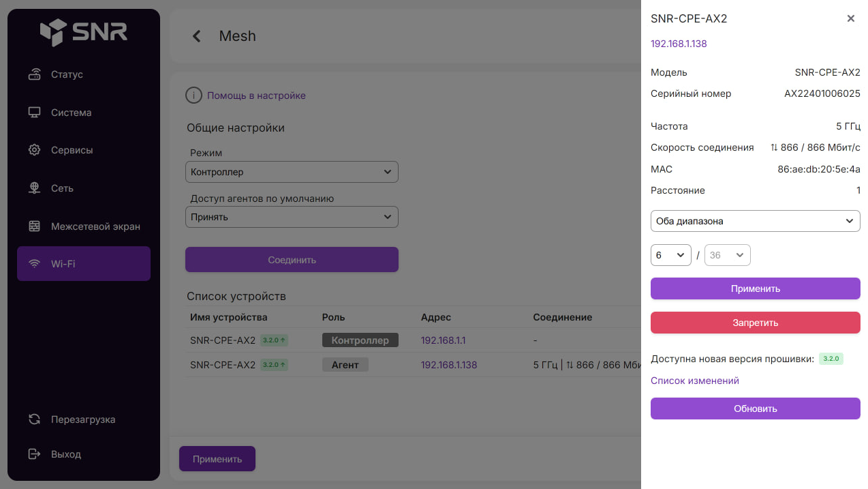Expand the default agent access dropdown
Viewport: 868px width, 489px height.
pos(292,217)
